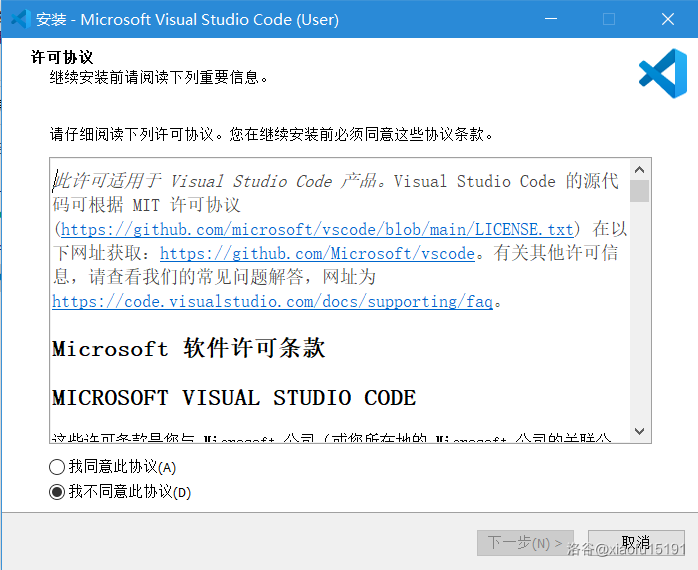Click the scroll down arrow in license box
698x570 pixels.
640,431
